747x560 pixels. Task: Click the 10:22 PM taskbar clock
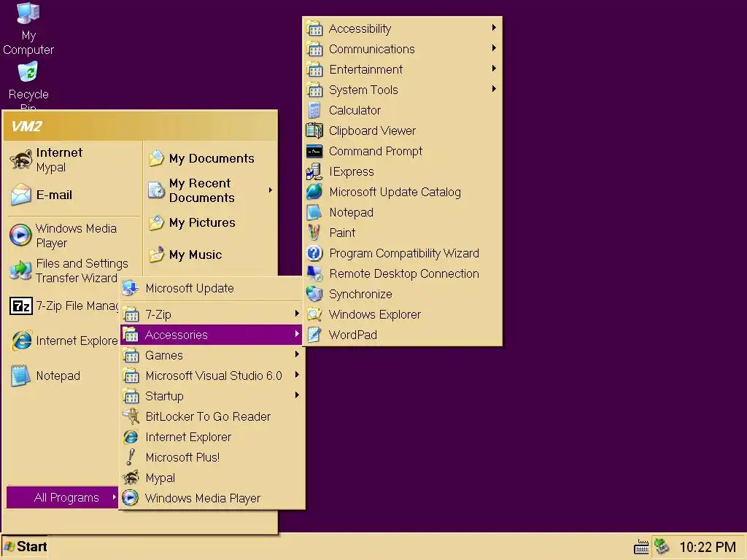coord(708,547)
